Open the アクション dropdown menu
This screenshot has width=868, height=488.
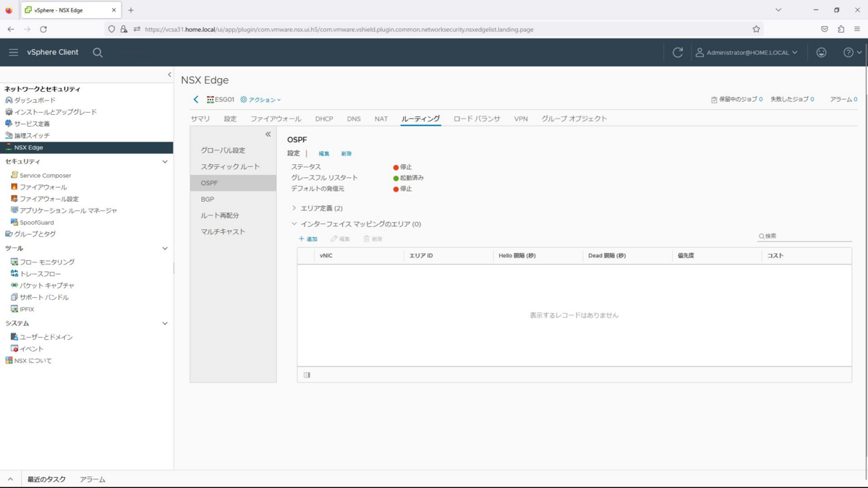(x=260, y=100)
